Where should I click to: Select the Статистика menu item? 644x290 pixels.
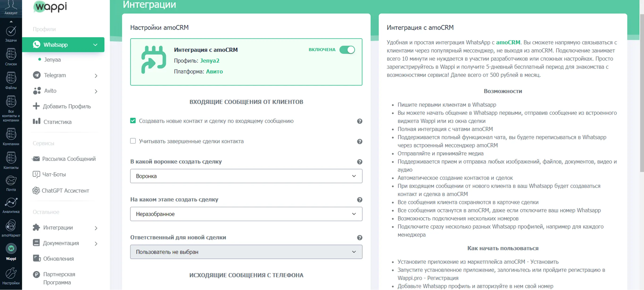click(52, 122)
